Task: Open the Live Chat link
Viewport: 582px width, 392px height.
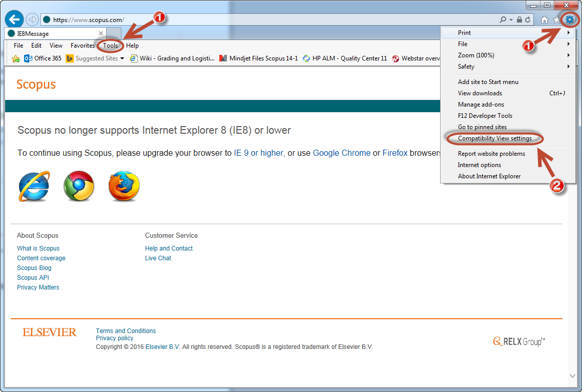Action: coord(158,258)
